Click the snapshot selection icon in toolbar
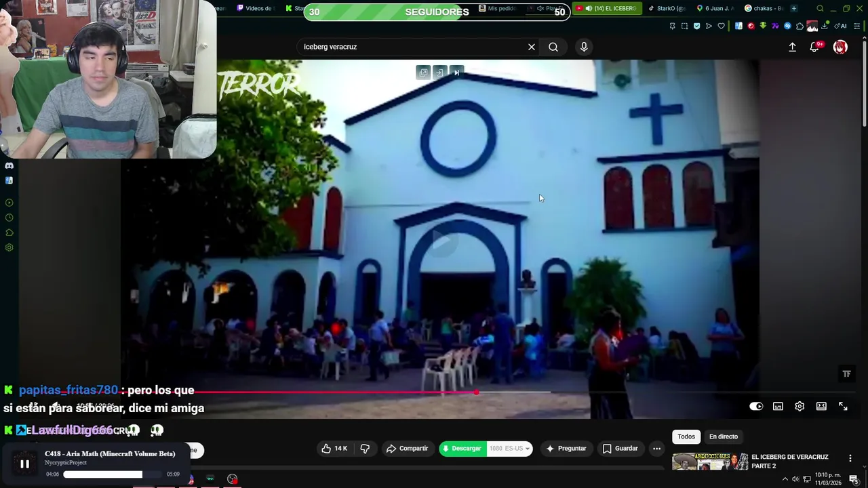This screenshot has width=868, height=488. (x=684, y=26)
